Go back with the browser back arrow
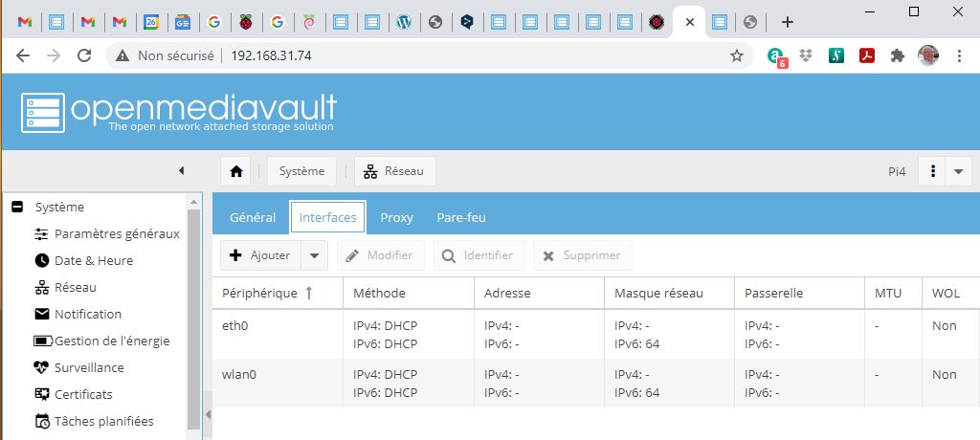Screen dimensions: 980x440 click(x=23, y=55)
